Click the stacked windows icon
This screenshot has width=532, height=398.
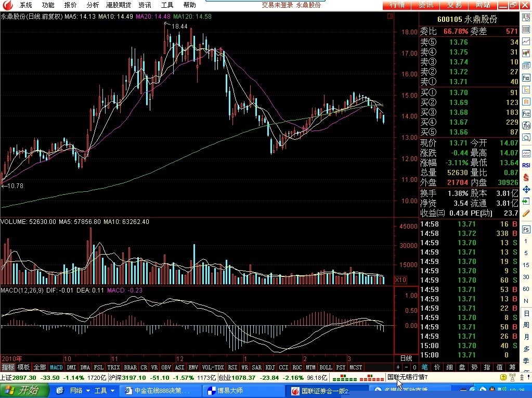point(526,65)
